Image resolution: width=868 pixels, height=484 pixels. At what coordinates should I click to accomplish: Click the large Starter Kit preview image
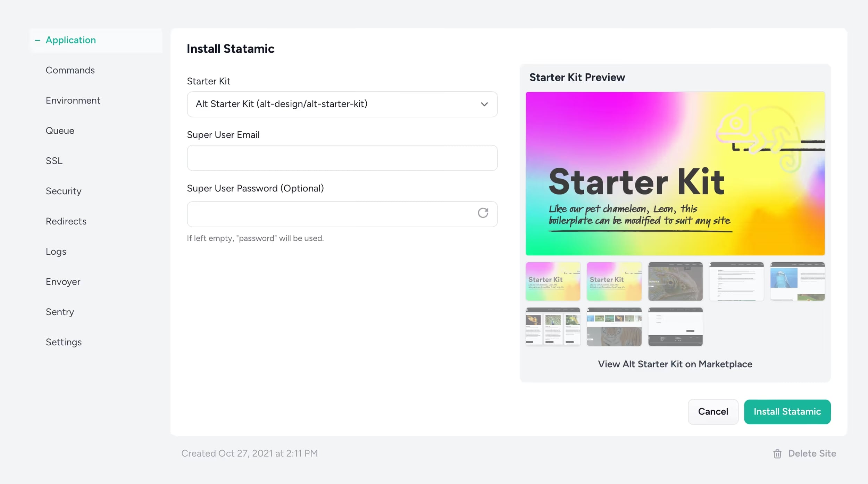675,173
